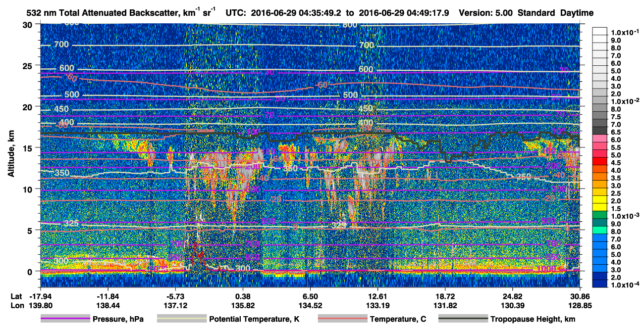Click the salmon Temperature legend swatch
The width and height of the screenshot is (644, 330).
pyautogui.click(x=342, y=319)
